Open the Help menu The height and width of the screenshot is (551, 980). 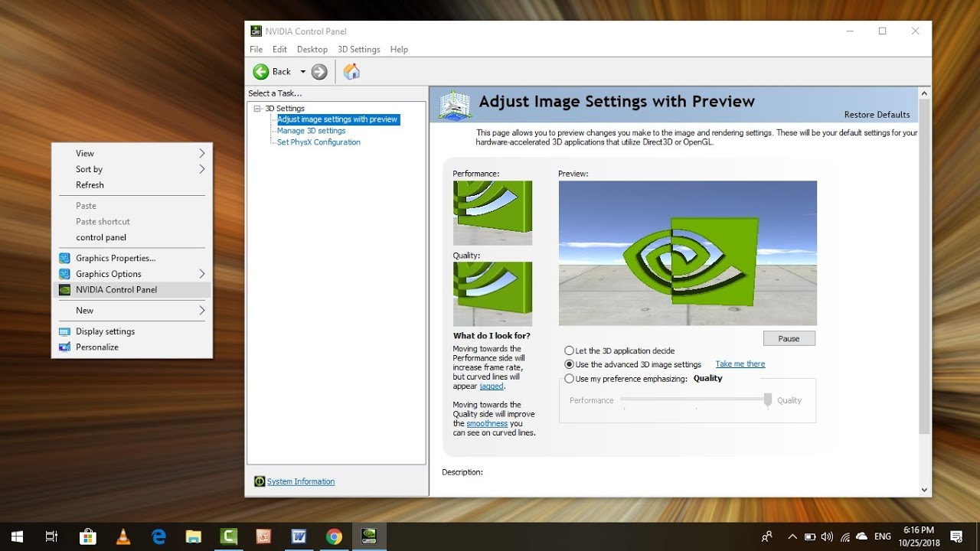pos(399,49)
